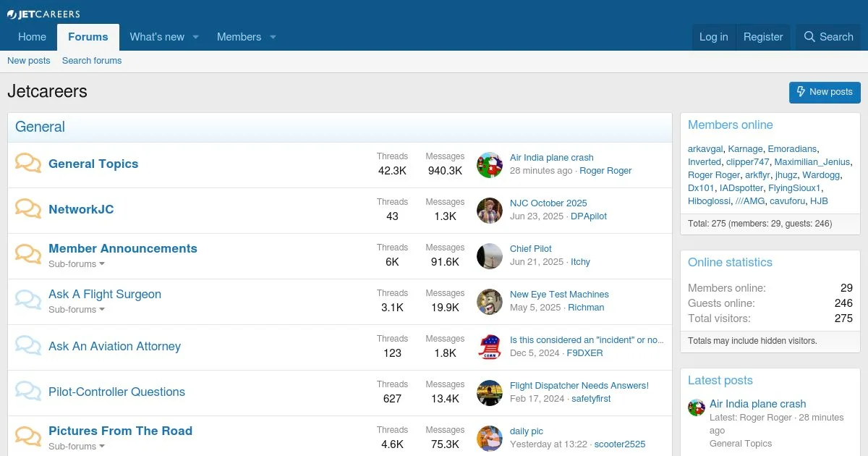This screenshot has height=456, width=868.
Task: Click the General Topics forum bubble icon
Action: point(28,164)
